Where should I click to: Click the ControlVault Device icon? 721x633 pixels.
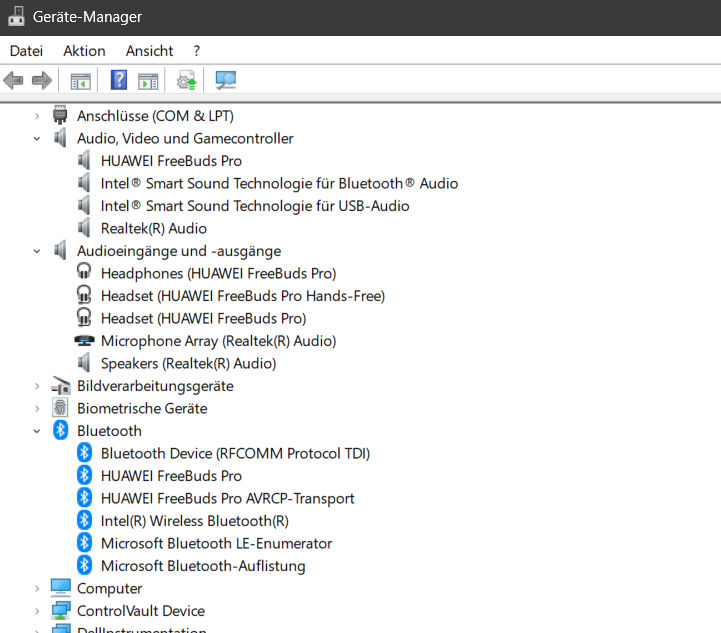pyautogui.click(x=61, y=610)
